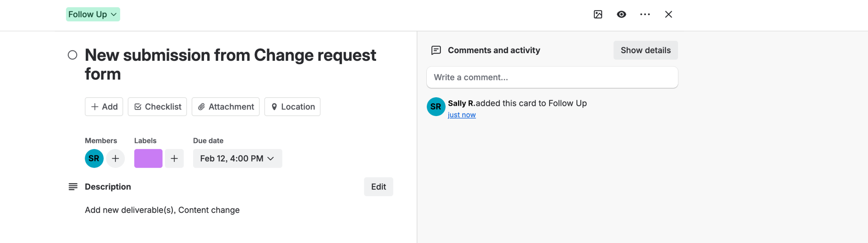The width and height of the screenshot is (868, 243).
Task: Show details of card activity
Action: pyautogui.click(x=645, y=50)
